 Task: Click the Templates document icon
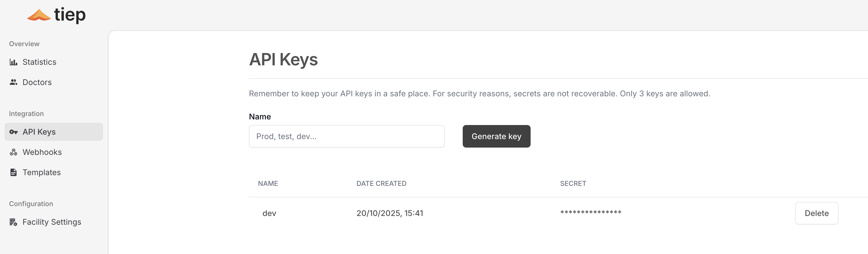click(x=14, y=172)
